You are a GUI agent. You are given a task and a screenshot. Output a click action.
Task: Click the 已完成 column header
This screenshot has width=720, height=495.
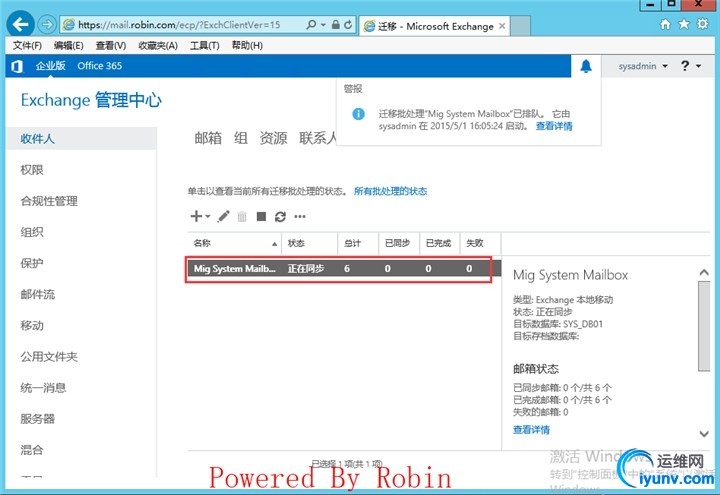coord(439,243)
